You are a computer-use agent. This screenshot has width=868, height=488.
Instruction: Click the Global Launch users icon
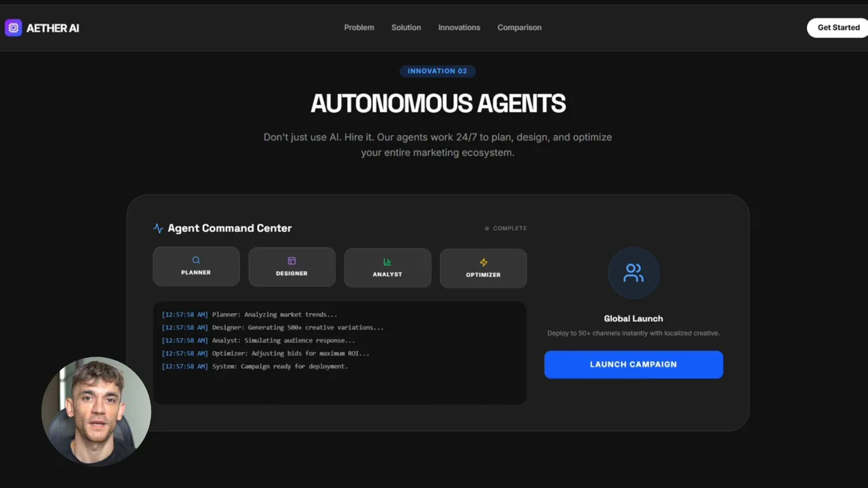(633, 272)
